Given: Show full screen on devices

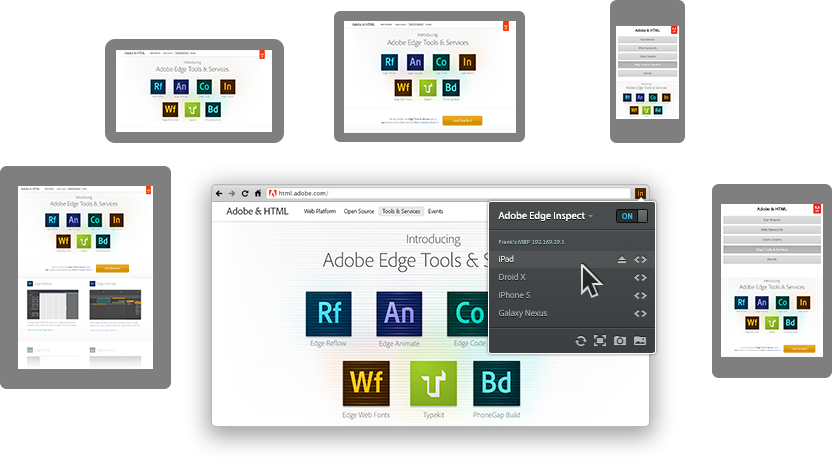Looking at the screenshot, I should tap(600, 341).
